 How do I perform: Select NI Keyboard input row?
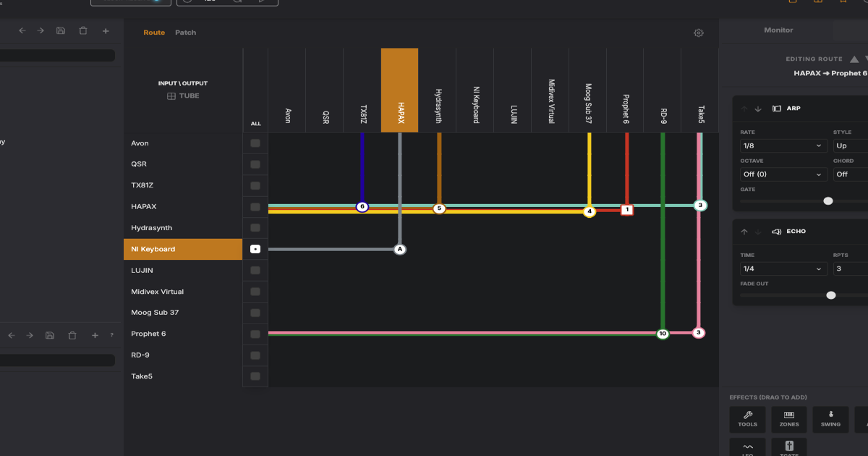tap(183, 249)
